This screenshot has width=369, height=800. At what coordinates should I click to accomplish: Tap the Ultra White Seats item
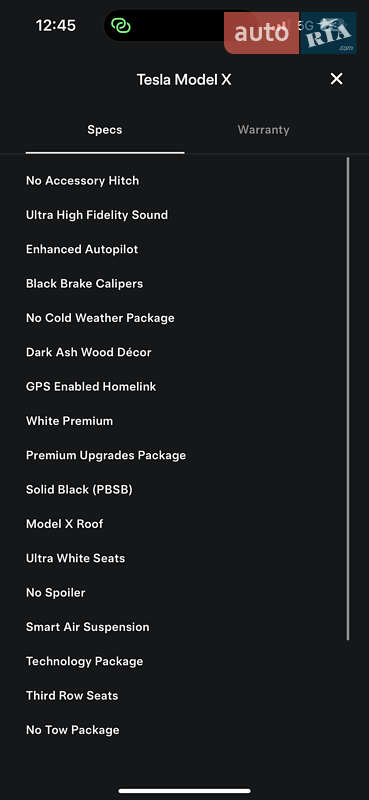point(76,558)
